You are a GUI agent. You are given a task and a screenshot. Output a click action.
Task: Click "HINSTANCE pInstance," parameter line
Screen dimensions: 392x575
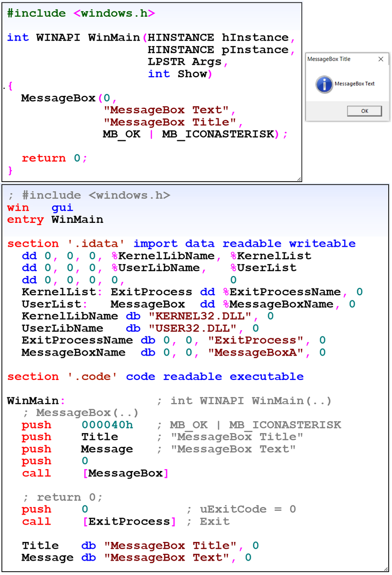(x=222, y=50)
